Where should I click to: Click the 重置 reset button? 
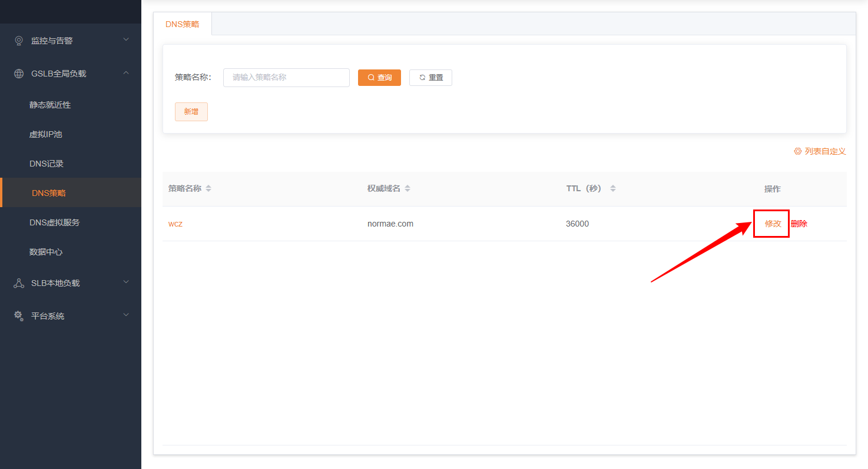430,78
